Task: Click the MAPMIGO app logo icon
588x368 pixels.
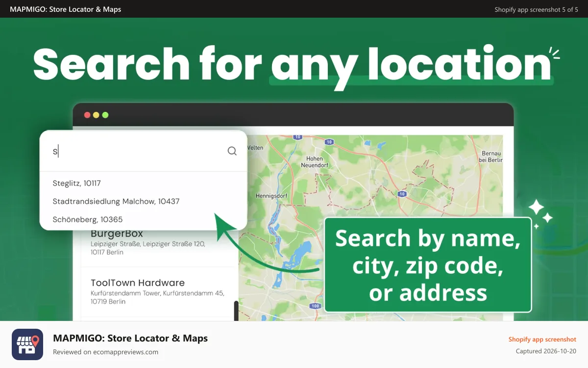Action: click(x=27, y=344)
